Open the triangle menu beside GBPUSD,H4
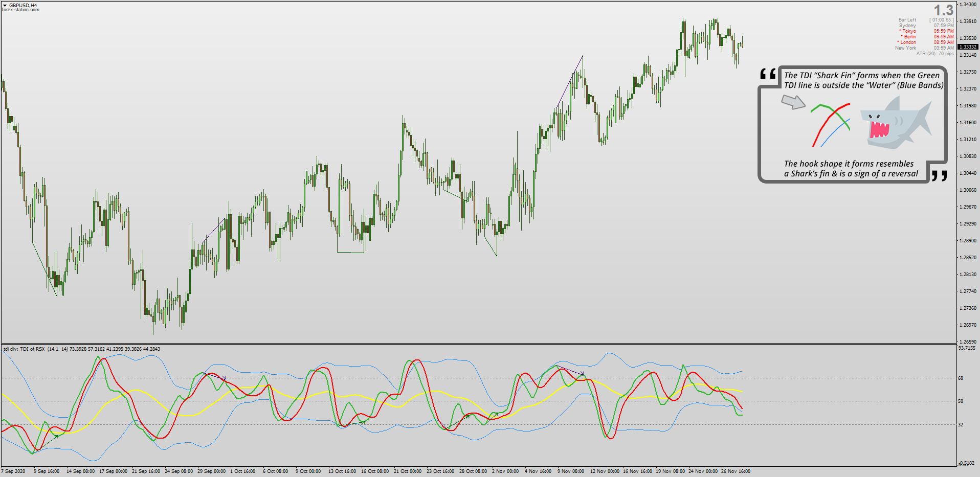 coord(5,5)
